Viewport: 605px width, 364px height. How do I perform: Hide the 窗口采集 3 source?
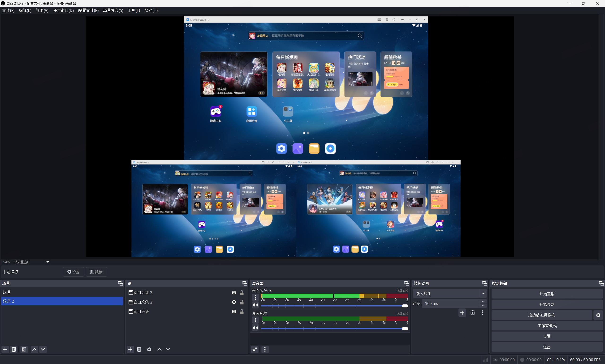click(234, 293)
